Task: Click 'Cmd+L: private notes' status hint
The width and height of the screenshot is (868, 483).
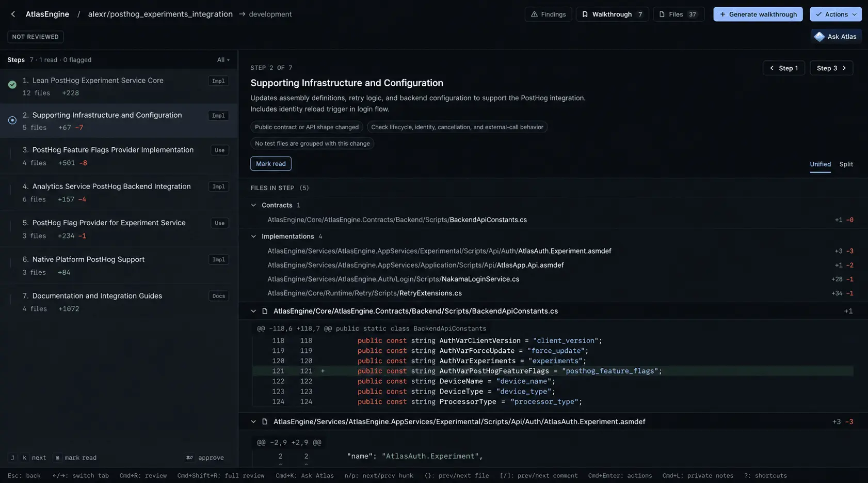Action: tap(698, 476)
